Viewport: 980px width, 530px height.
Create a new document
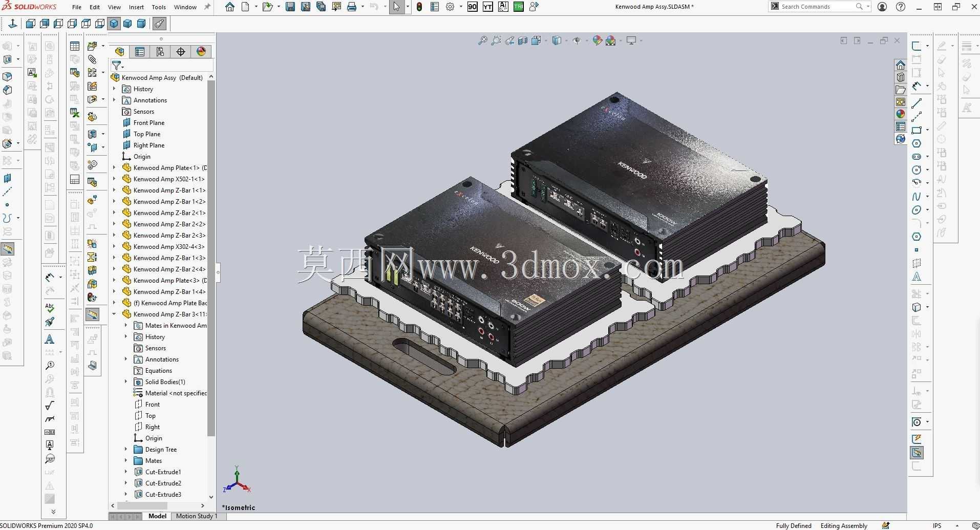pos(246,7)
